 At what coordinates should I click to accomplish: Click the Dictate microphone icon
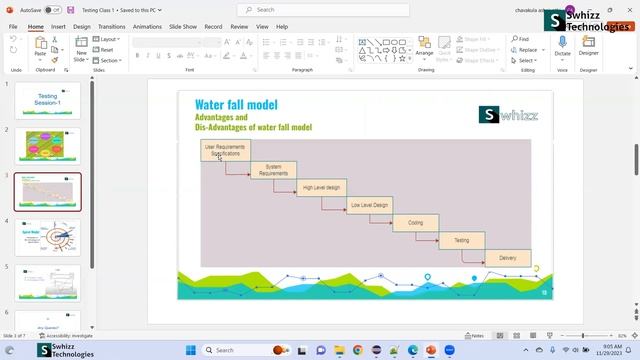coord(562,42)
